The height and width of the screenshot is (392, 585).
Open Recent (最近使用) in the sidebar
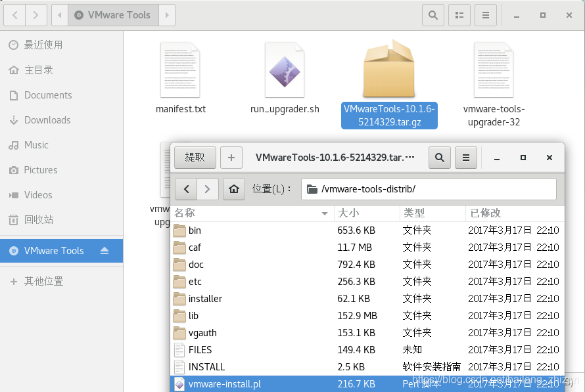pyautogui.click(x=62, y=45)
